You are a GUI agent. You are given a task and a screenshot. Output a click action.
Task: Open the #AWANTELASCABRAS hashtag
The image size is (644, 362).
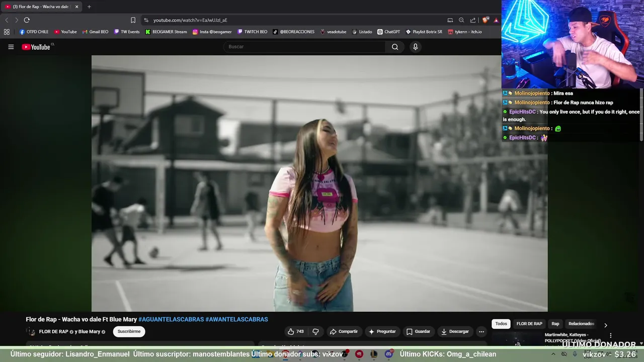[x=236, y=319]
